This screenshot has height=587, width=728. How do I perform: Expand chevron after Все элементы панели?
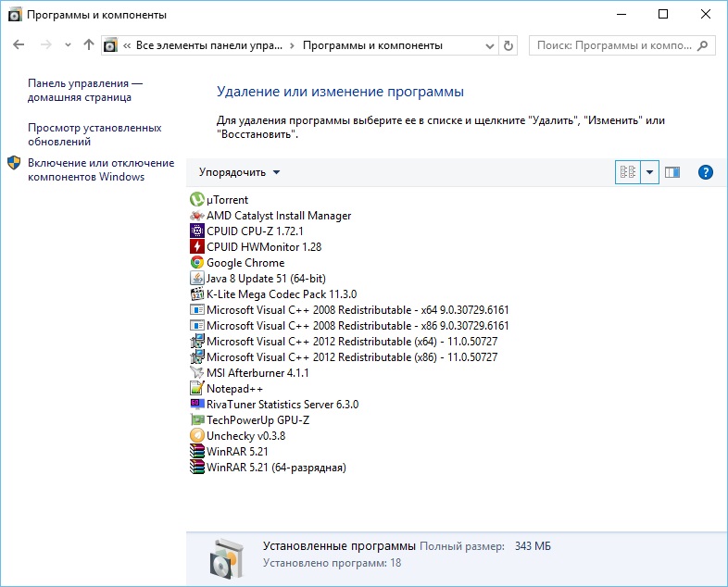pos(292,45)
